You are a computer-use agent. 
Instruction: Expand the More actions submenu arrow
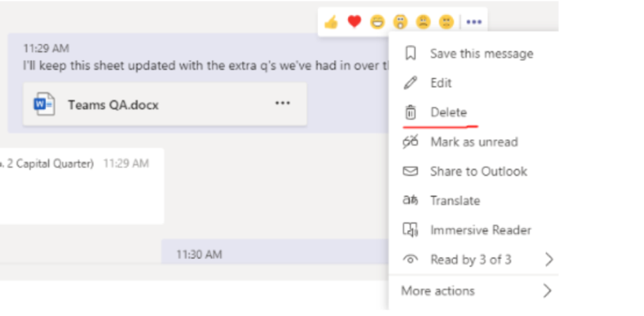point(547,291)
